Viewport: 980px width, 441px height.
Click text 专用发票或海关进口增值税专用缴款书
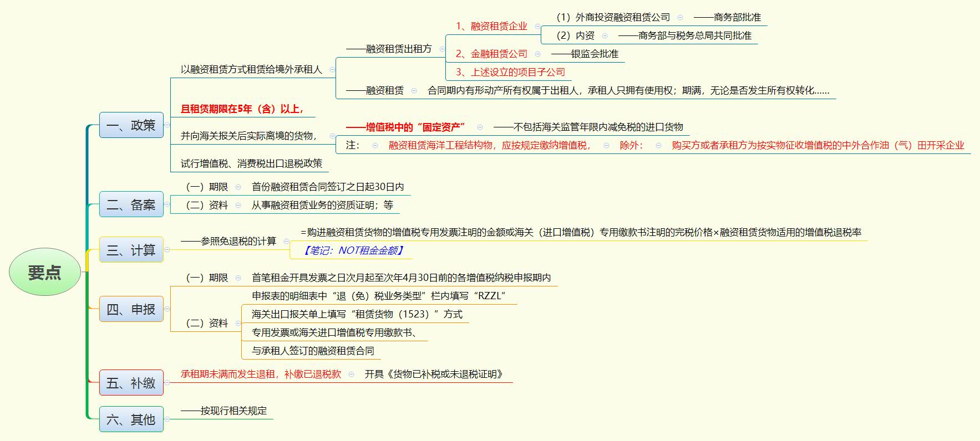334,332
